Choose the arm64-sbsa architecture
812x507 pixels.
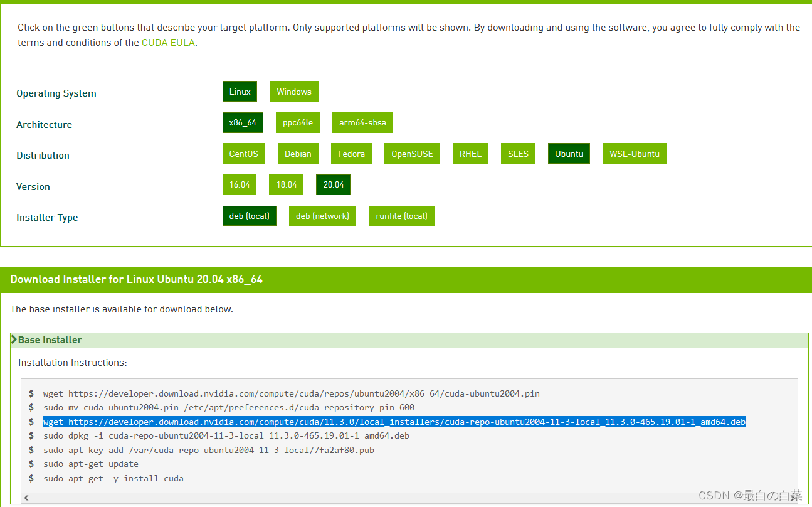(362, 122)
